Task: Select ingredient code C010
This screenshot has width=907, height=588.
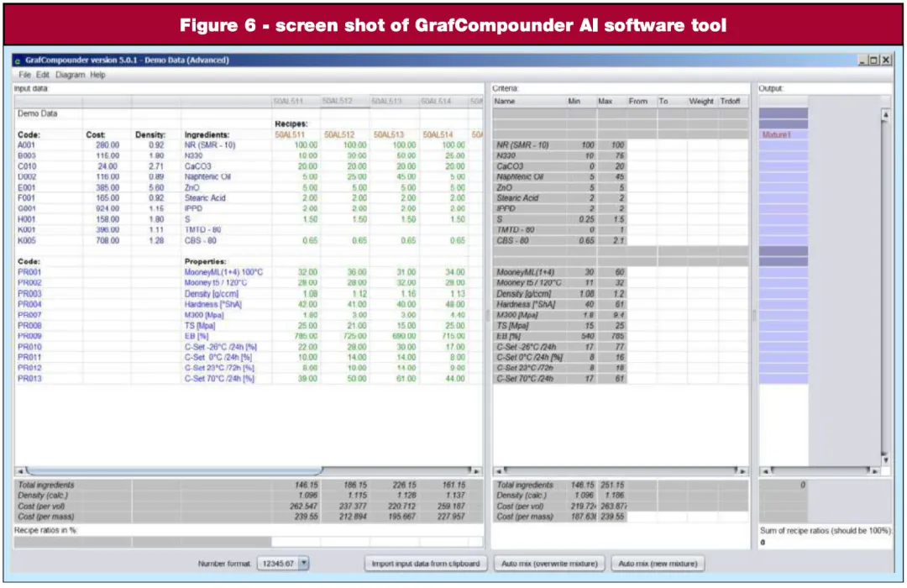Action: (27, 166)
